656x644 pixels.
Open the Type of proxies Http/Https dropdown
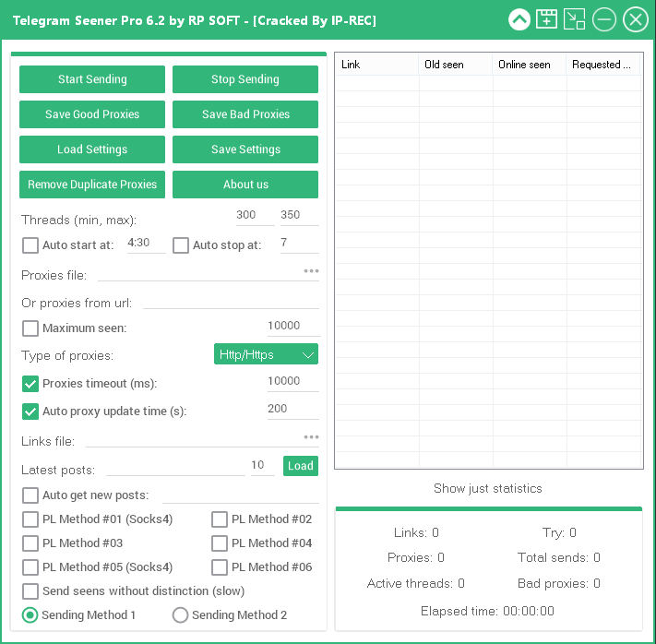tap(266, 354)
